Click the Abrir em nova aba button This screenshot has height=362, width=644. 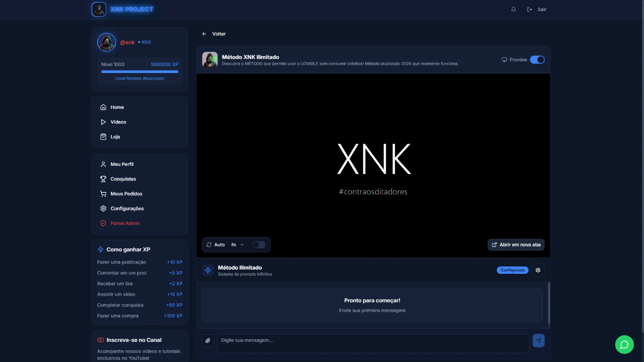tap(516, 245)
